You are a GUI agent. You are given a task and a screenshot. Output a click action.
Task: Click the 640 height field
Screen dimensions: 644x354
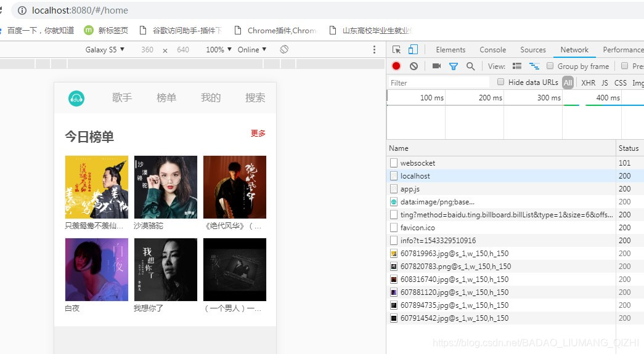[x=183, y=50]
